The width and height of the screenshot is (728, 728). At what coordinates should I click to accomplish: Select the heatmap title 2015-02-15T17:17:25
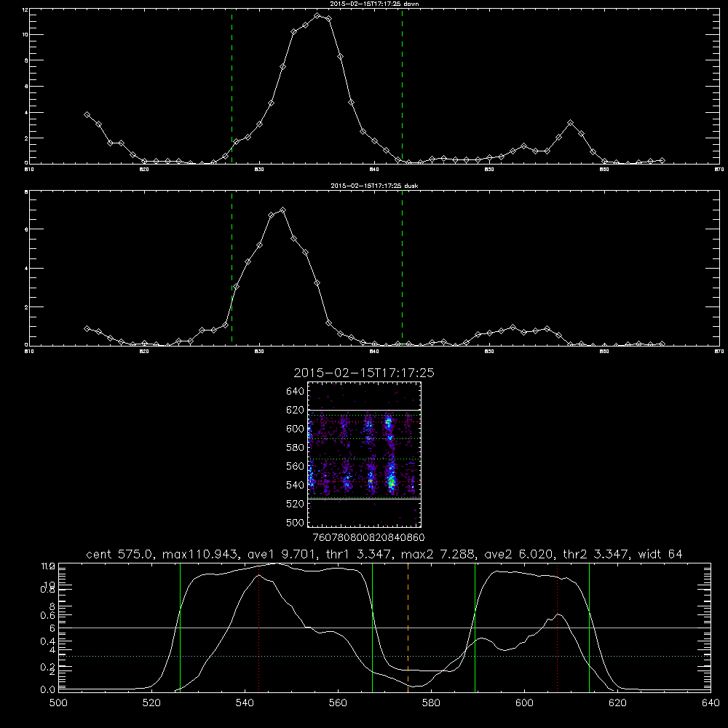(364, 373)
